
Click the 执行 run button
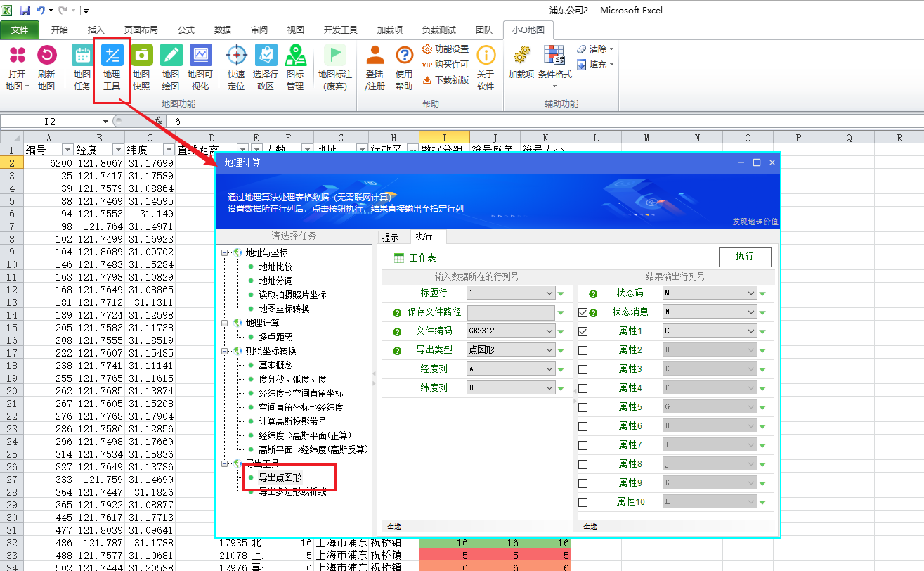[x=745, y=257]
